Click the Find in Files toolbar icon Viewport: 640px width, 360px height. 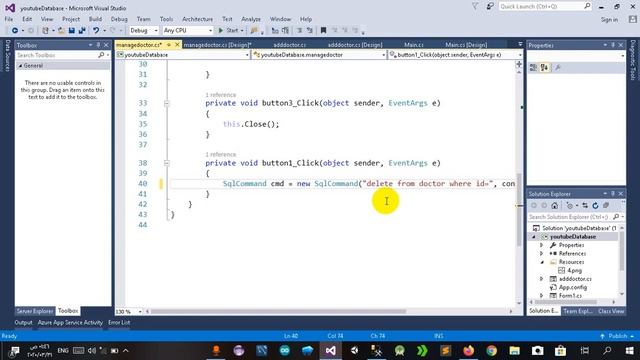(254, 31)
